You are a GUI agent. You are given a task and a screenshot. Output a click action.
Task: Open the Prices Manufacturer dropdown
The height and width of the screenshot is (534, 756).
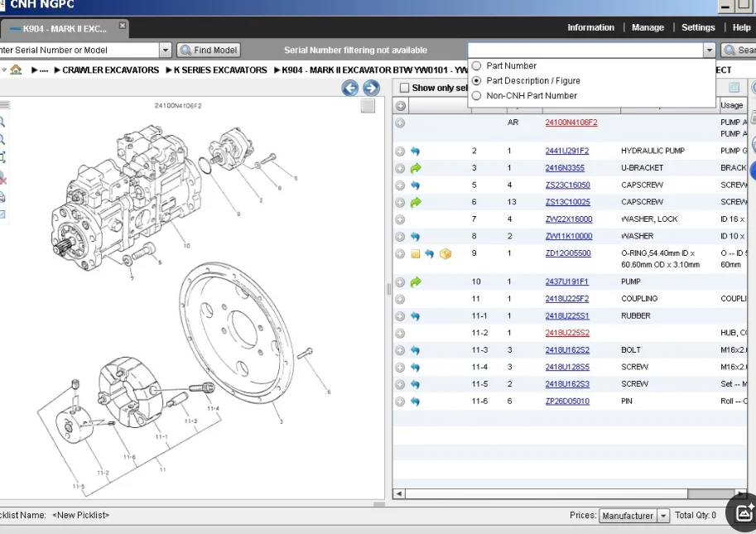[663, 516]
